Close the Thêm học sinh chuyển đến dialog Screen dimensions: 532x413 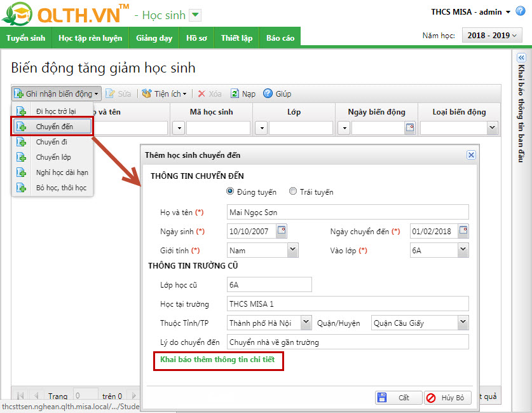pyautogui.click(x=471, y=155)
